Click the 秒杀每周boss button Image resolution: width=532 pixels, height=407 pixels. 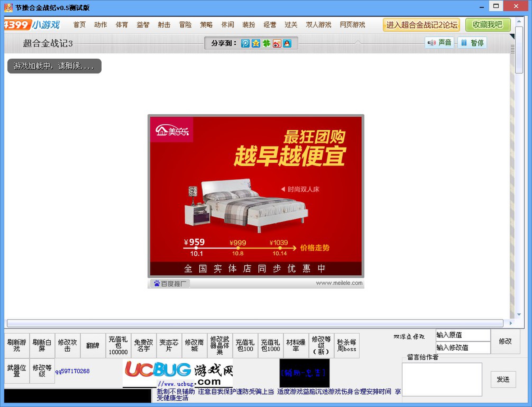[347, 345]
